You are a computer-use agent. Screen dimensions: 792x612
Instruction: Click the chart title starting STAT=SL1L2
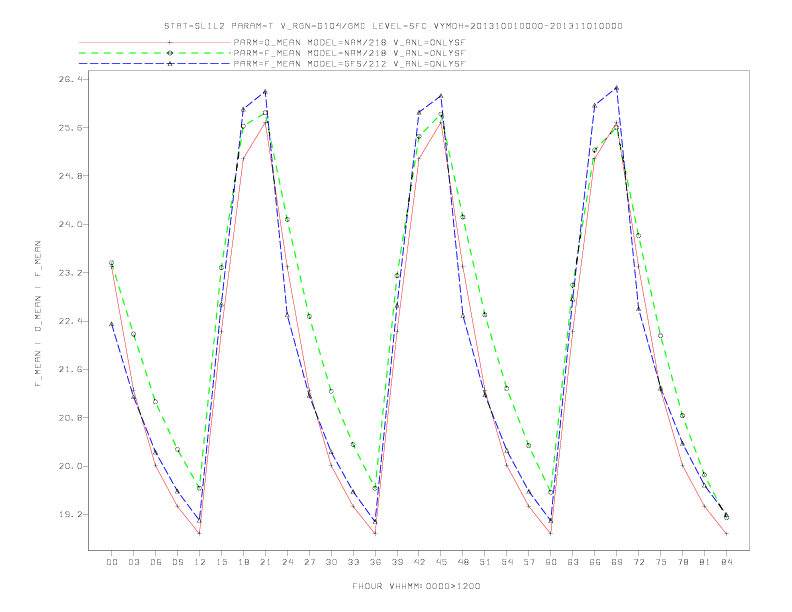pyautogui.click(x=393, y=26)
